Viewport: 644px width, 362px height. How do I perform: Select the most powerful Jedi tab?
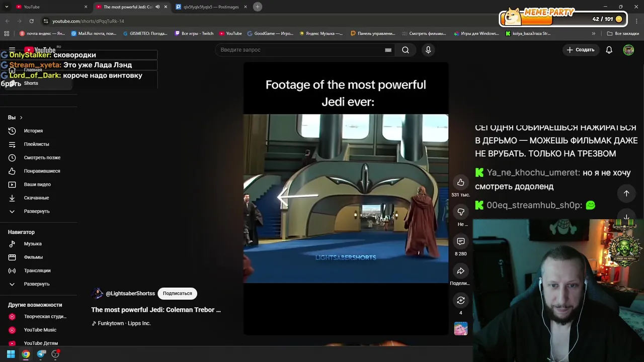point(128,7)
